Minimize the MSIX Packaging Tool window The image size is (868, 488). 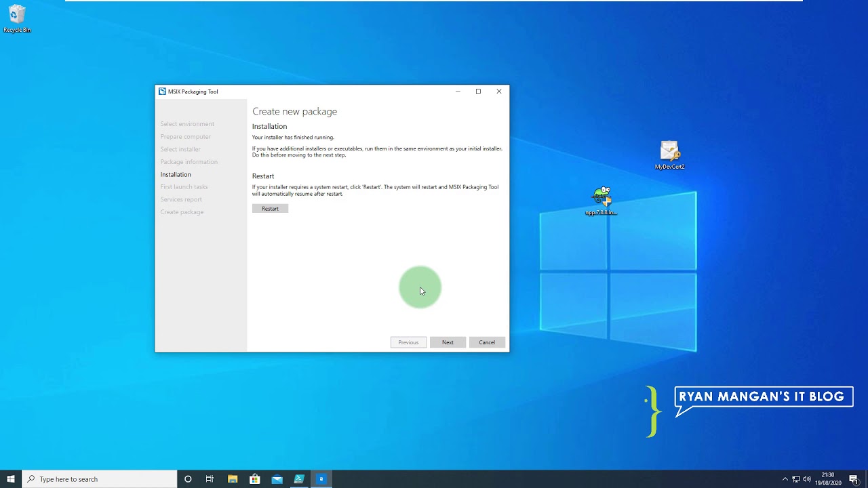[x=458, y=91]
